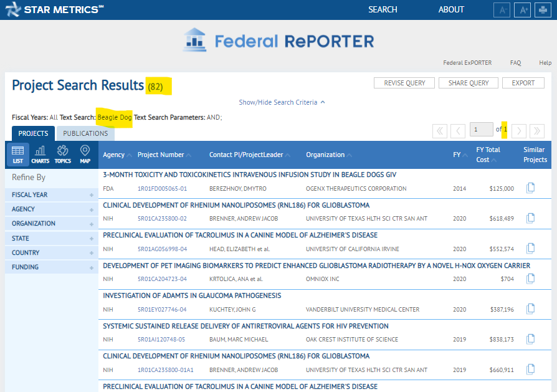Sort results by FY Total Cost column
The height and width of the screenshot is (392, 557).
click(488, 155)
